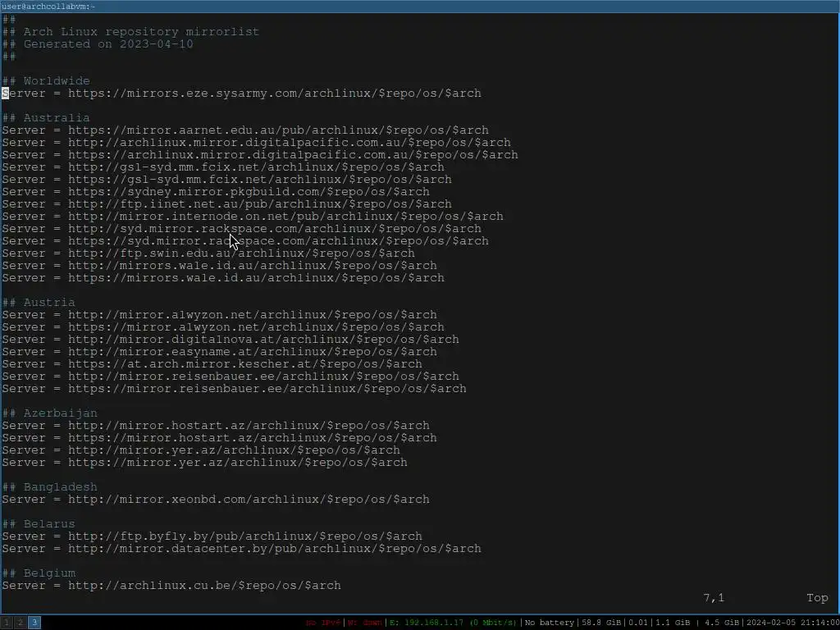Screen dimensions: 840x630
Task: Click the ftp.byfly.by server line
Action: point(212,536)
